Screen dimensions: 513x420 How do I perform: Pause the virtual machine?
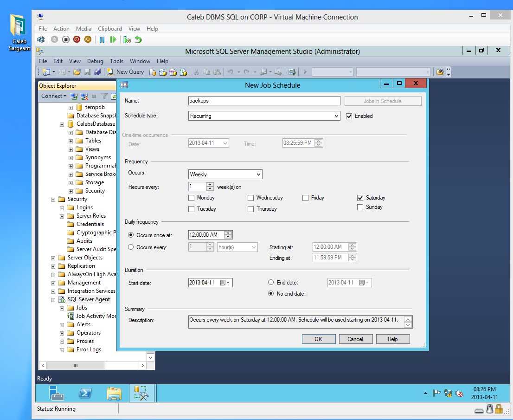pyautogui.click(x=102, y=39)
